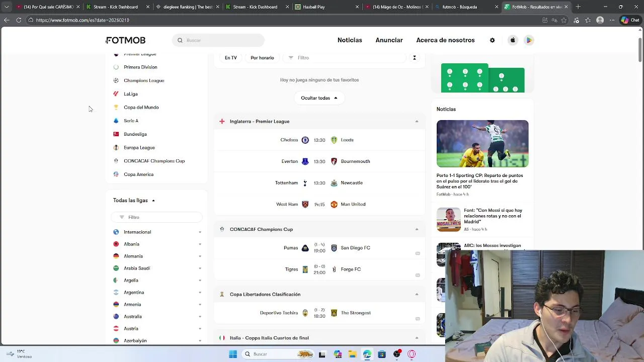The height and width of the screenshot is (362, 644).
Task: Open the Man United club crest
Action: [x=334, y=205]
